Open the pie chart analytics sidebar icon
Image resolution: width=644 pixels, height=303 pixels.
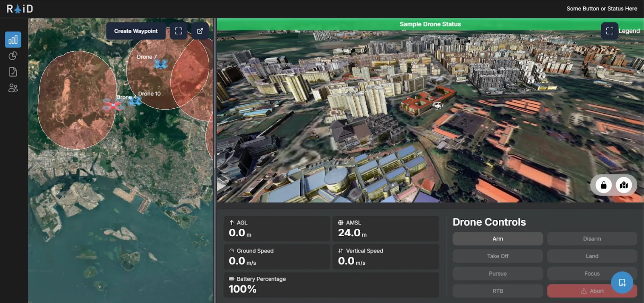(13, 56)
